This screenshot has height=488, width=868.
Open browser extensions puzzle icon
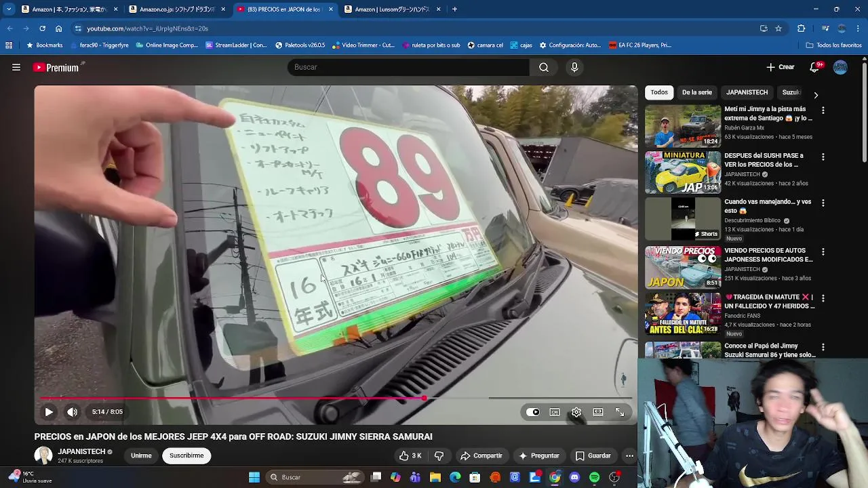(x=801, y=28)
